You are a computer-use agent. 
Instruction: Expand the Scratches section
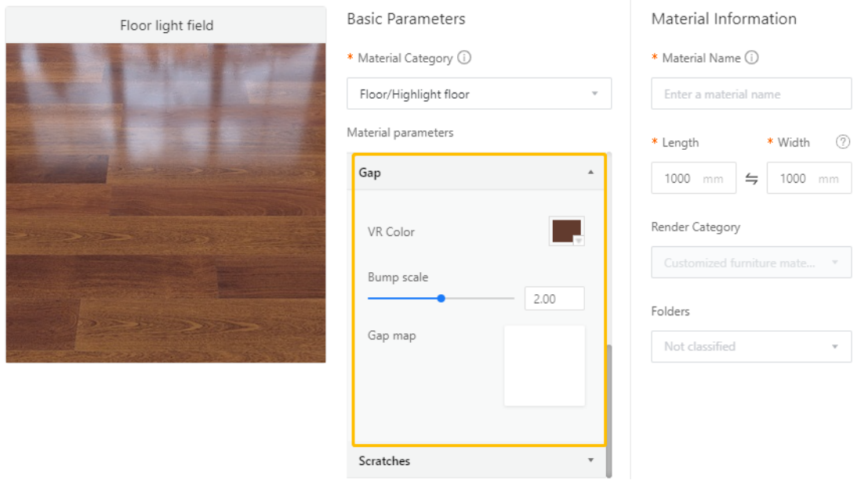pyautogui.click(x=591, y=460)
